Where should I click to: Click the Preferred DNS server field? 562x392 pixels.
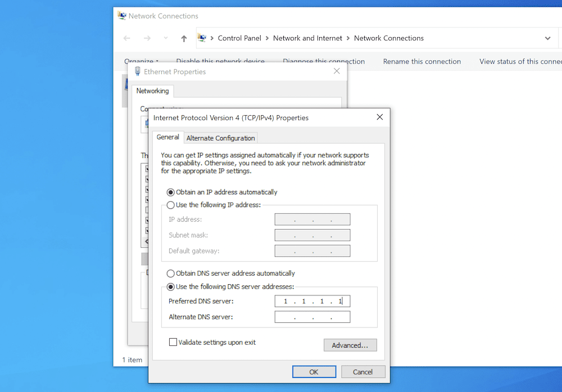coord(312,301)
